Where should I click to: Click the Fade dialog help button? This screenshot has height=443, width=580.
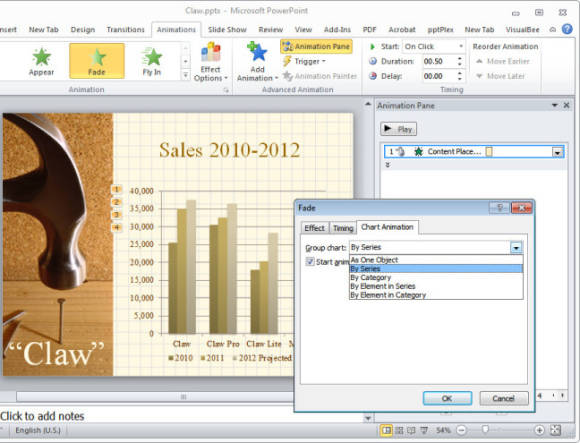[499, 208]
